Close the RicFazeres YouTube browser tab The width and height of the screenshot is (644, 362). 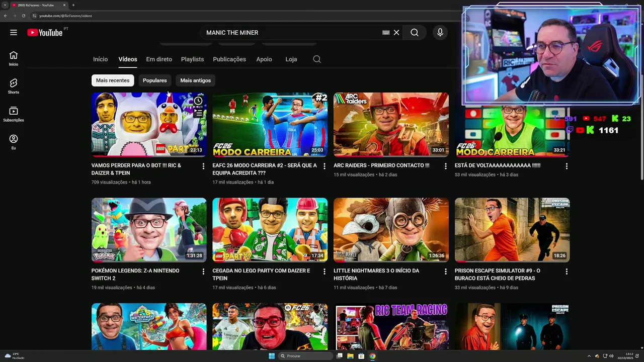[x=64, y=5]
